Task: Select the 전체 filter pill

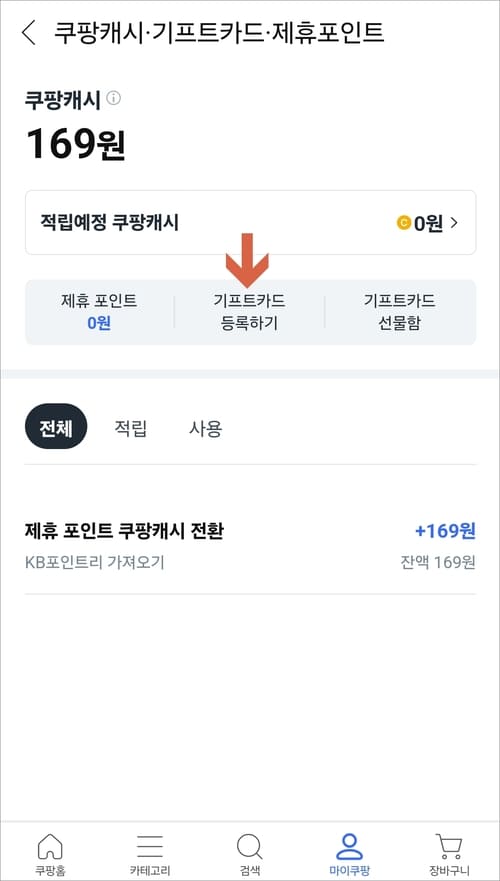Action: [56, 429]
